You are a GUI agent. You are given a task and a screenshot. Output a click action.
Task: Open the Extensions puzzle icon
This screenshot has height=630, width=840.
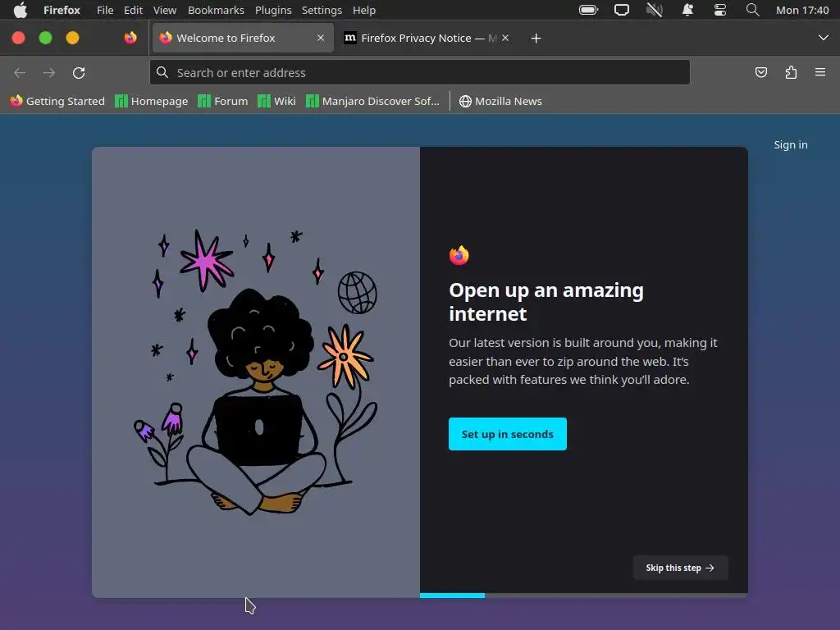[791, 72]
